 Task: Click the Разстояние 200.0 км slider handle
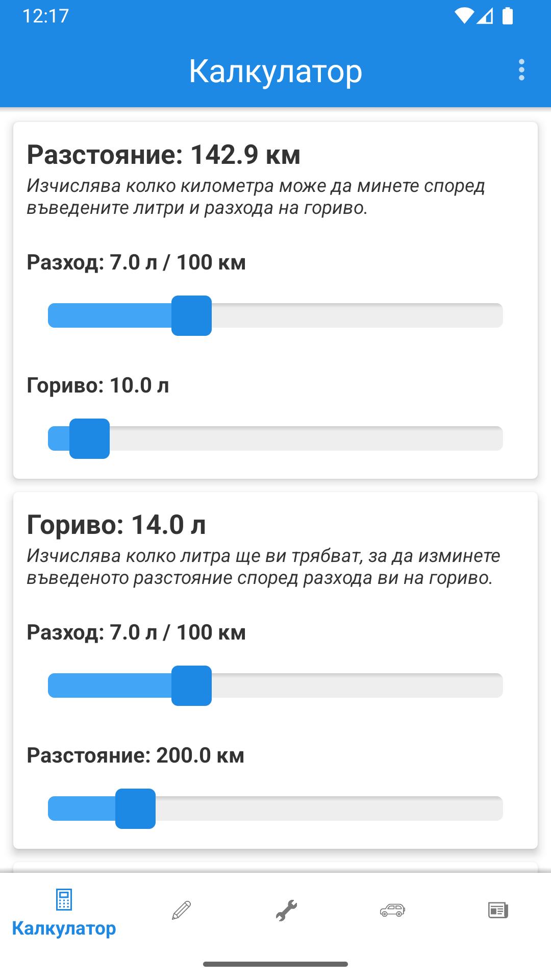[x=135, y=808]
